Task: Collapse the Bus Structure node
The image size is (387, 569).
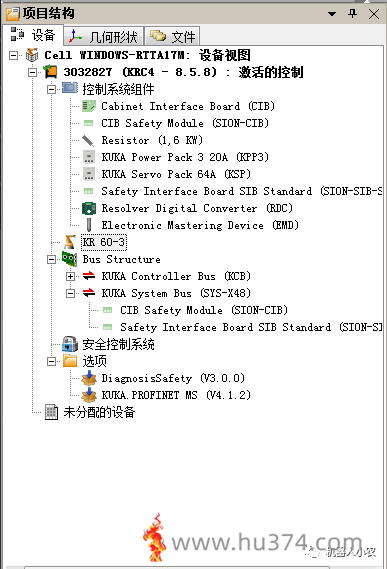Action: point(51,259)
